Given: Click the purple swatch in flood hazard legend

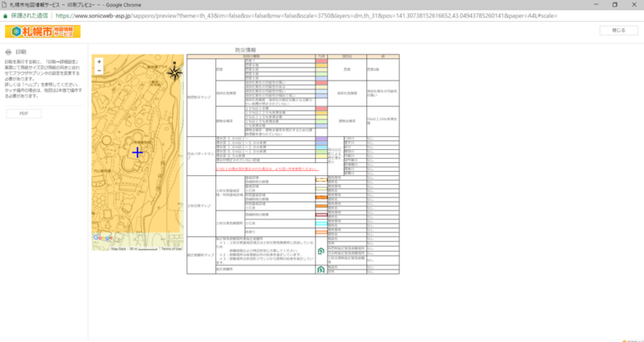Looking at the screenshot, I should point(320,139).
